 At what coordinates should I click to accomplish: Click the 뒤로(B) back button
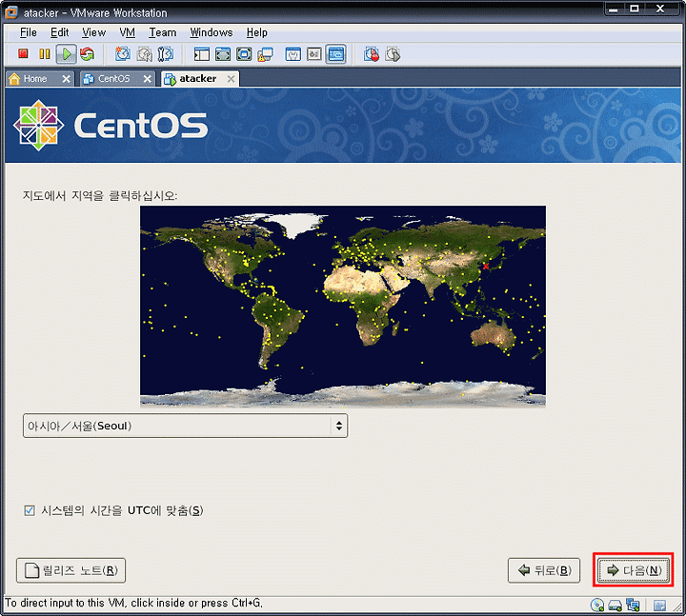pyautogui.click(x=544, y=570)
